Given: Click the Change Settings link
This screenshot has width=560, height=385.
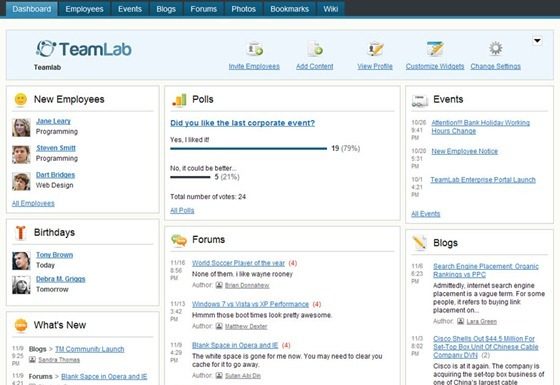Looking at the screenshot, I should coord(496,66).
